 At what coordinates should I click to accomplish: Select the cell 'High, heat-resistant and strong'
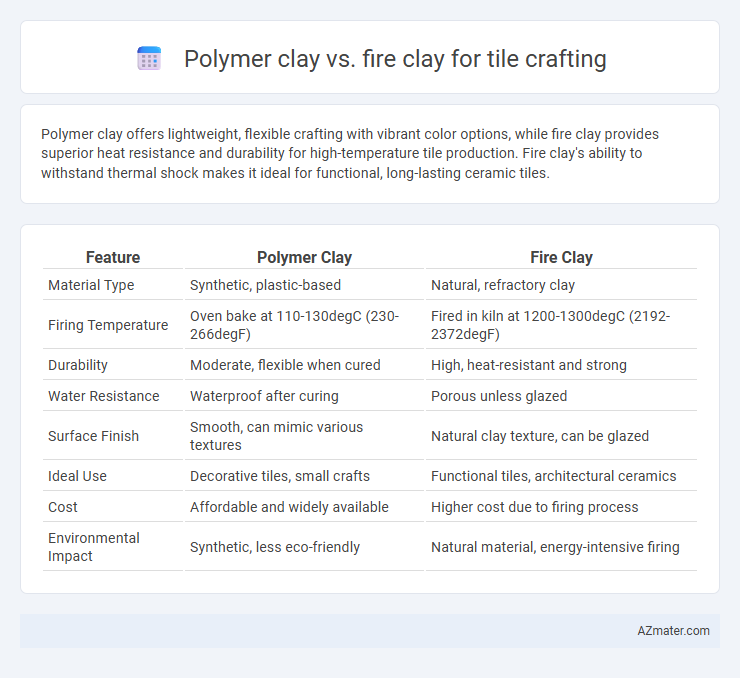pos(529,365)
